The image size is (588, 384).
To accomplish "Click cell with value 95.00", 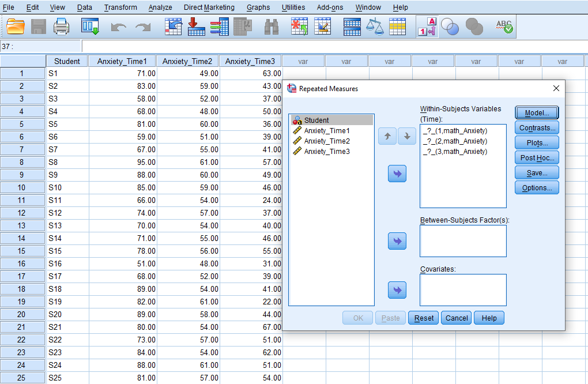I will (123, 162).
